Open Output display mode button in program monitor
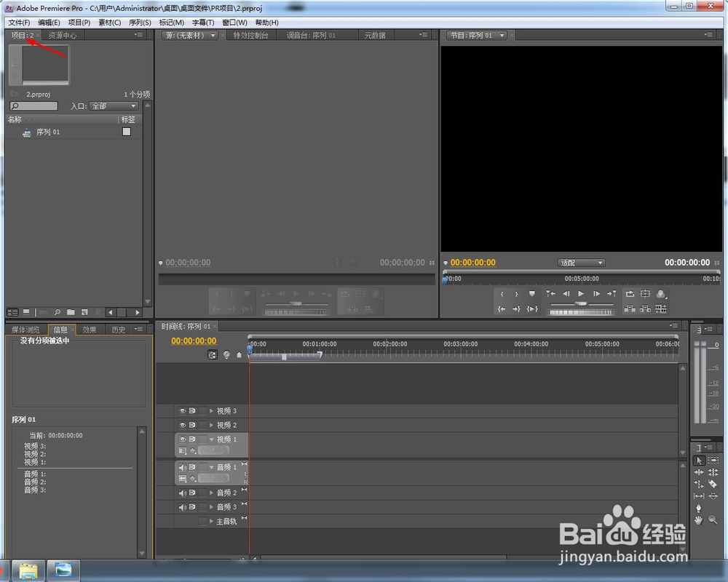The image size is (728, 582). tap(661, 294)
